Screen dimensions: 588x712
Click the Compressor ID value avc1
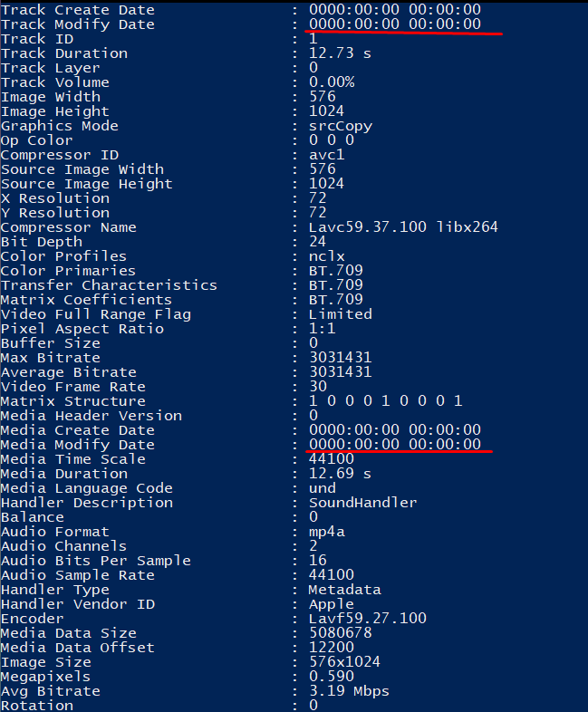pyautogui.click(x=326, y=155)
